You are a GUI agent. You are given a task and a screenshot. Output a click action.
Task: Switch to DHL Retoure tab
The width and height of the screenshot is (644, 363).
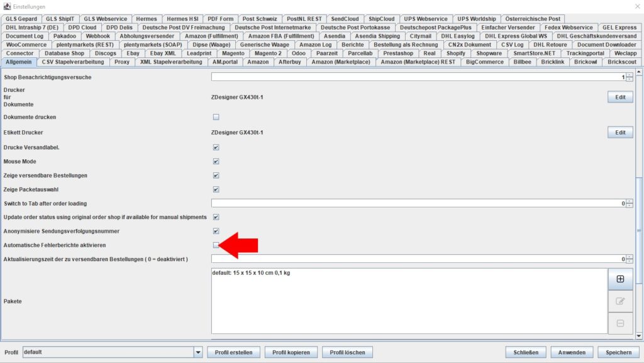point(550,45)
